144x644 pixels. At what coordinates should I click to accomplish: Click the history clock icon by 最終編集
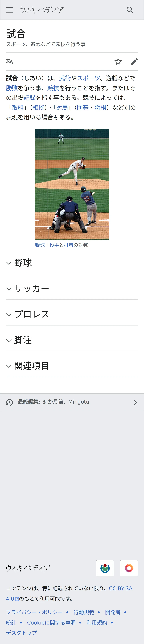click(9, 402)
